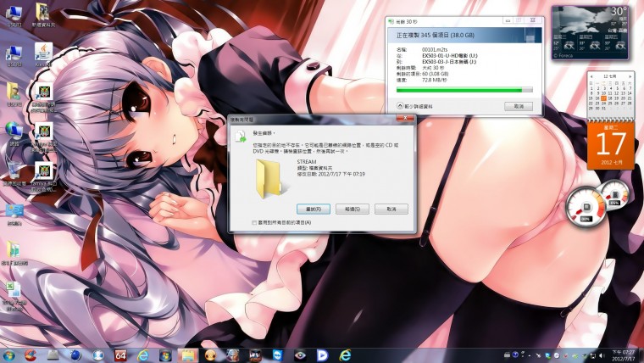Select the USER3 computer shortcut icon
Viewport: 644px width, 363px height.
[14, 56]
